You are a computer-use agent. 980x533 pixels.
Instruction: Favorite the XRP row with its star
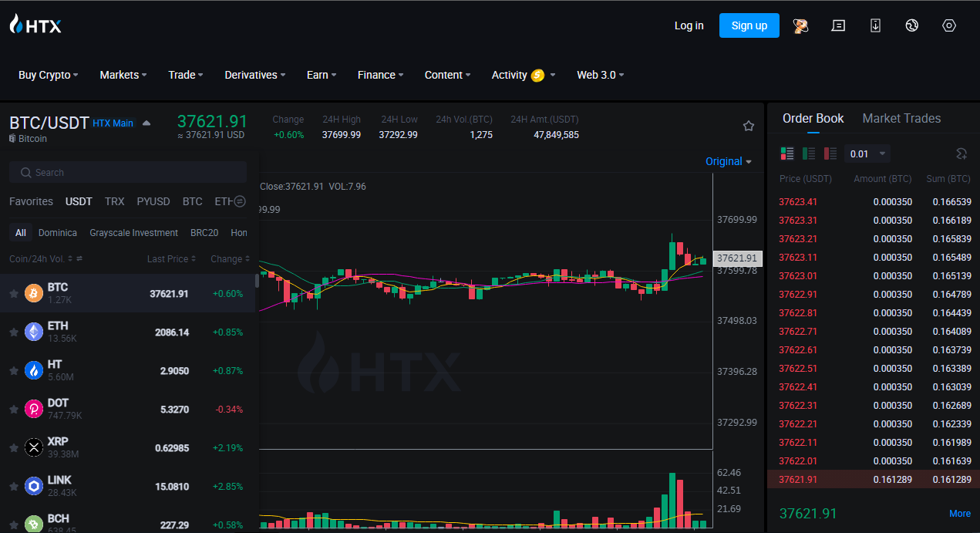[13, 448]
